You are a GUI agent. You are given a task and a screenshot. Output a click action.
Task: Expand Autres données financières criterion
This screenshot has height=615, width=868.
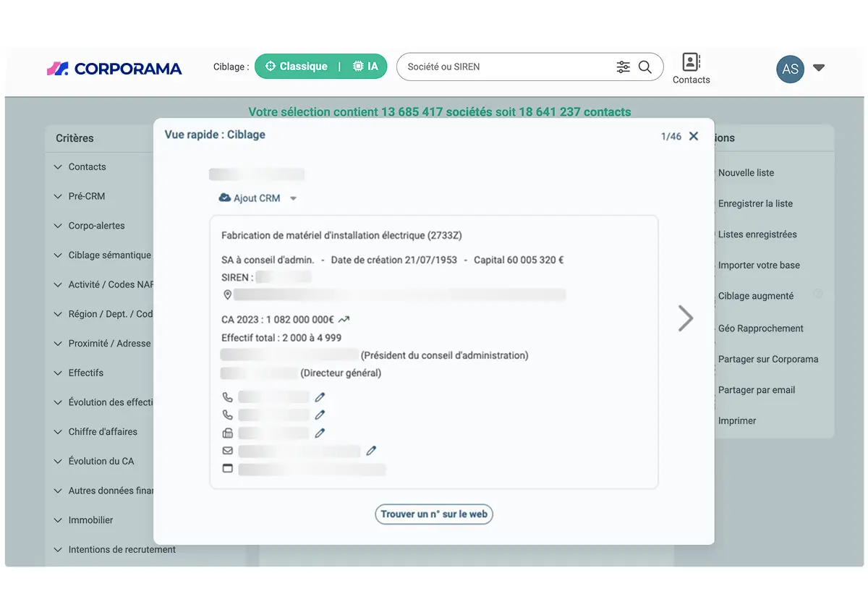103,491
